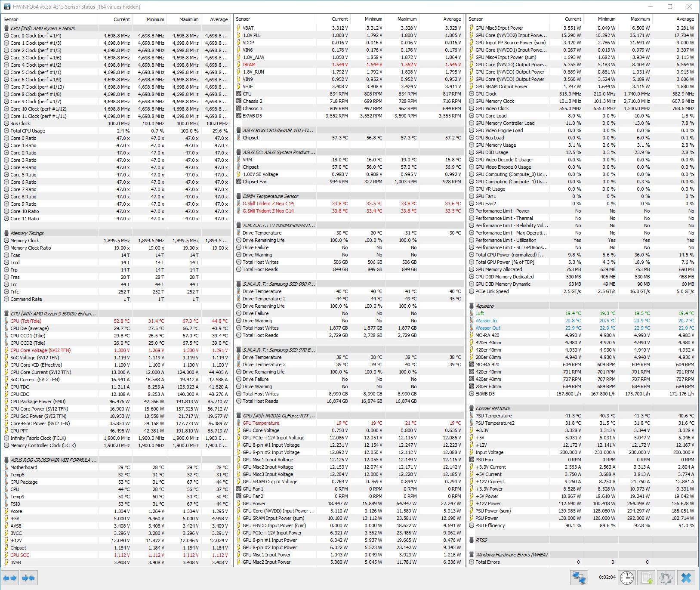Select the ASUS ROG CROSSHAIR VIII FORMULA group header
The height and width of the screenshot is (590, 700).
click(116, 460)
